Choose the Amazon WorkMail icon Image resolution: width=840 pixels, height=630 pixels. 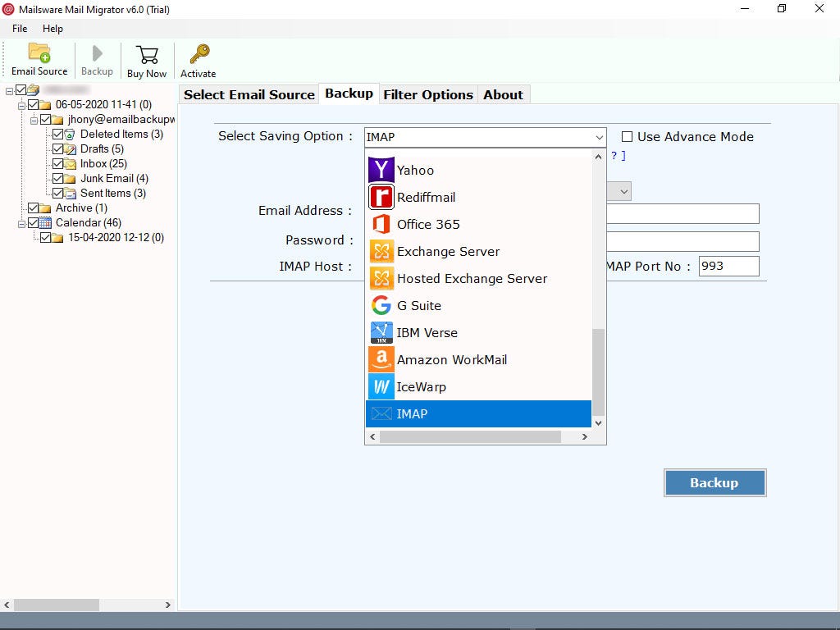coord(381,359)
